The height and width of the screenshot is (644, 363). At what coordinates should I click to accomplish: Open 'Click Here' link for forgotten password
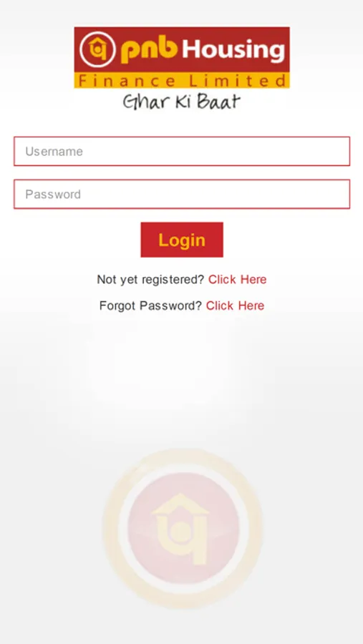[235, 306]
